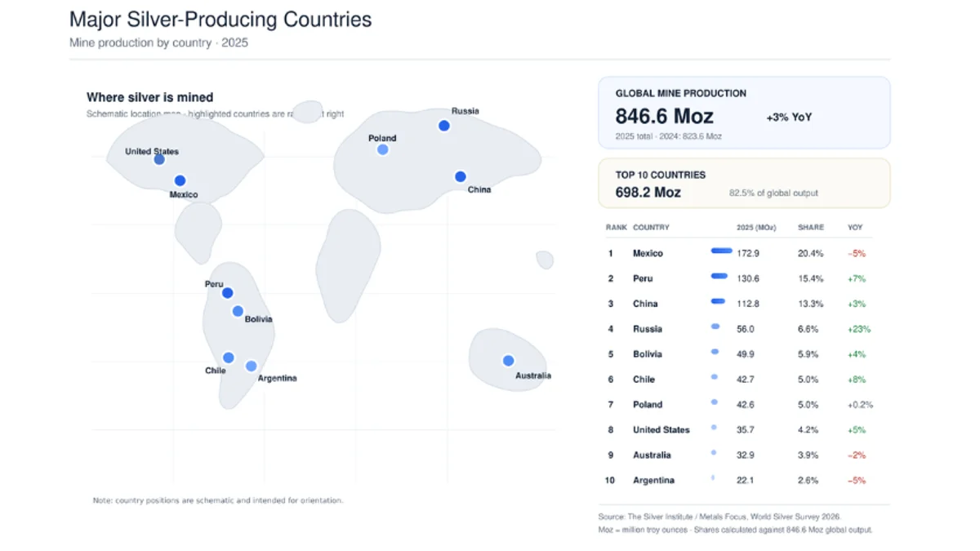
Task: Click the "COUNTRY" column header
Action: point(651,228)
